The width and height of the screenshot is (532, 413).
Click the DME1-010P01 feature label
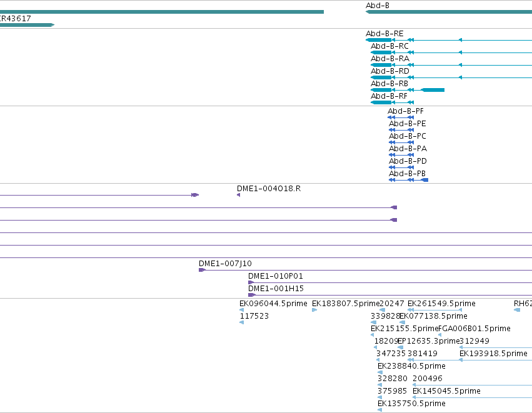click(276, 276)
